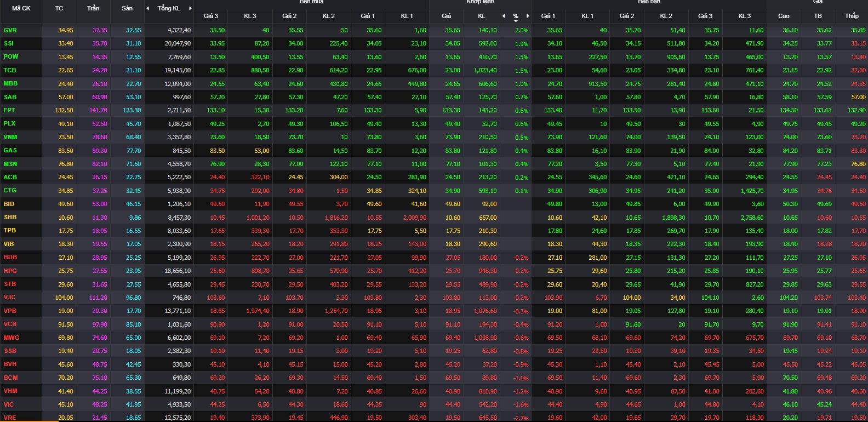Select GVR percent change 2.0%

[x=522, y=31]
